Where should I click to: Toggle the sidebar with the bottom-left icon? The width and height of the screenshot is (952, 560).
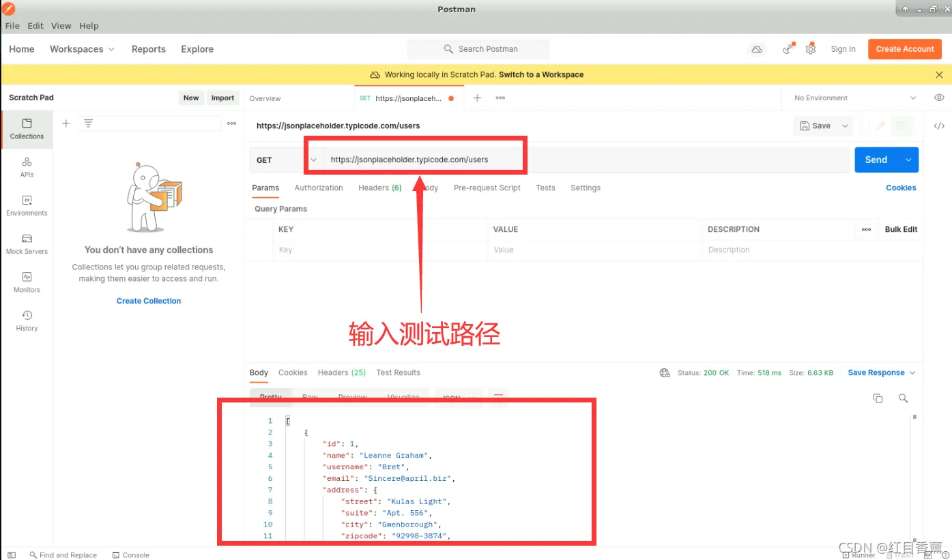pos(12,555)
